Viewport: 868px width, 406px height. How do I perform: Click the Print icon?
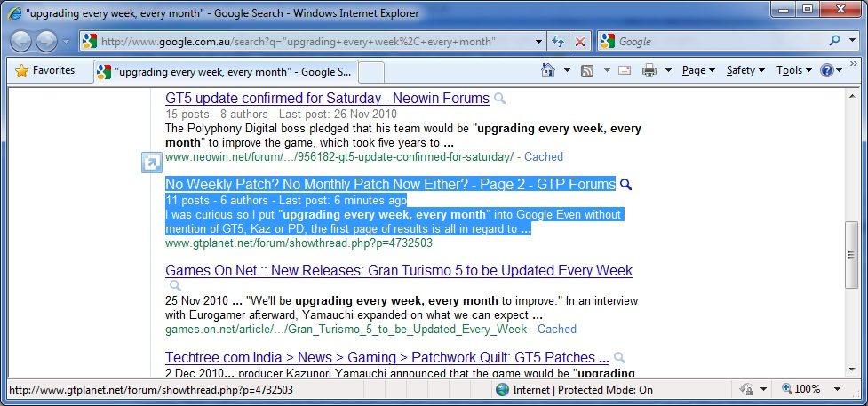click(x=649, y=70)
